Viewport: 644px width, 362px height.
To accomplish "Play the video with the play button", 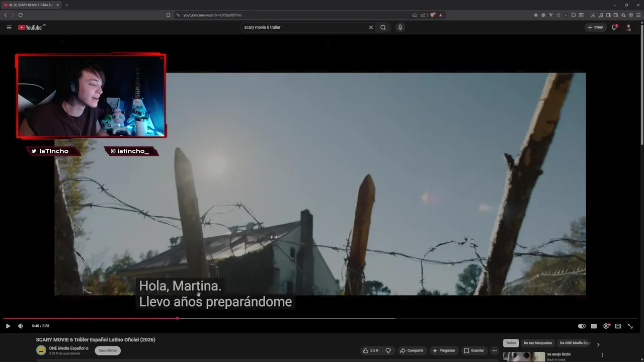I will click(x=8, y=326).
